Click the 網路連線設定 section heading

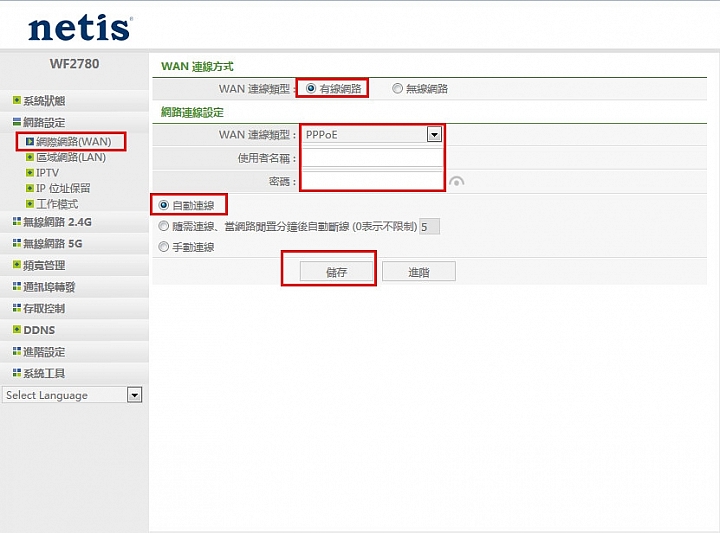[192, 112]
